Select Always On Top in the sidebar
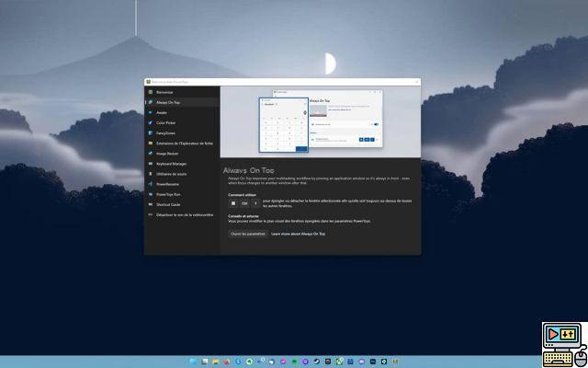The width and height of the screenshot is (588, 368). pyautogui.click(x=182, y=102)
